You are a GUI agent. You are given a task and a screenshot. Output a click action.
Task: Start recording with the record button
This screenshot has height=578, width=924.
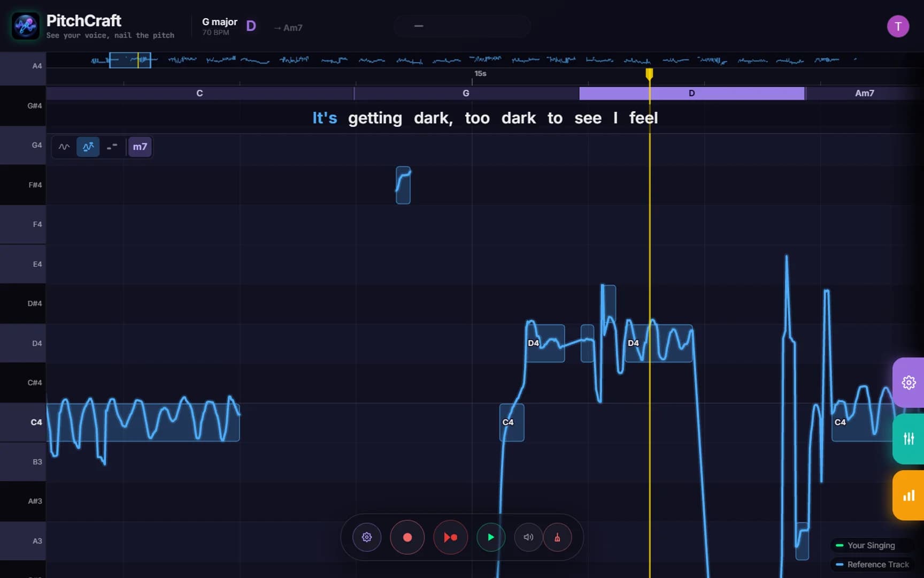(407, 537)
